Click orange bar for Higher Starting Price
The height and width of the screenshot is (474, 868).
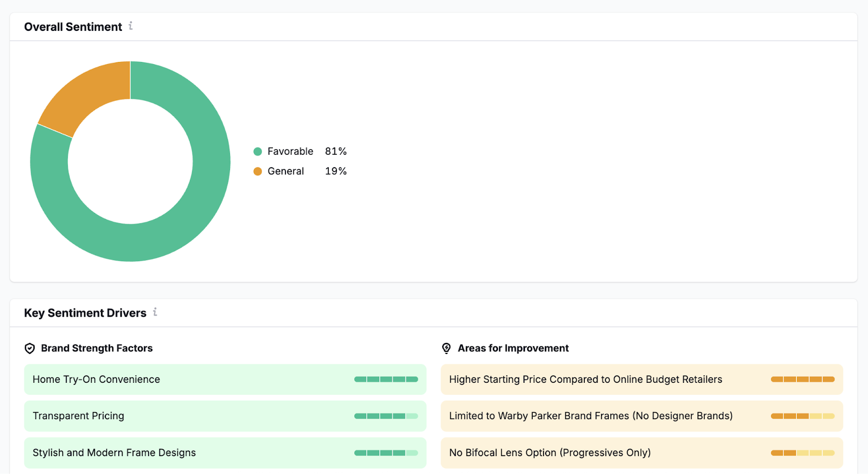tap(803, 380)
